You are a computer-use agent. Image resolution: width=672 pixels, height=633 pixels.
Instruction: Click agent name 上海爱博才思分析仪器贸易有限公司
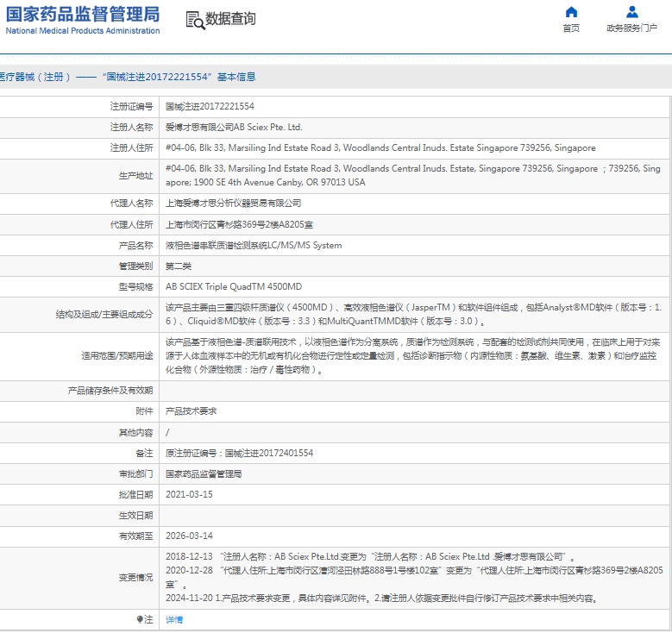[x=233, y=204]
